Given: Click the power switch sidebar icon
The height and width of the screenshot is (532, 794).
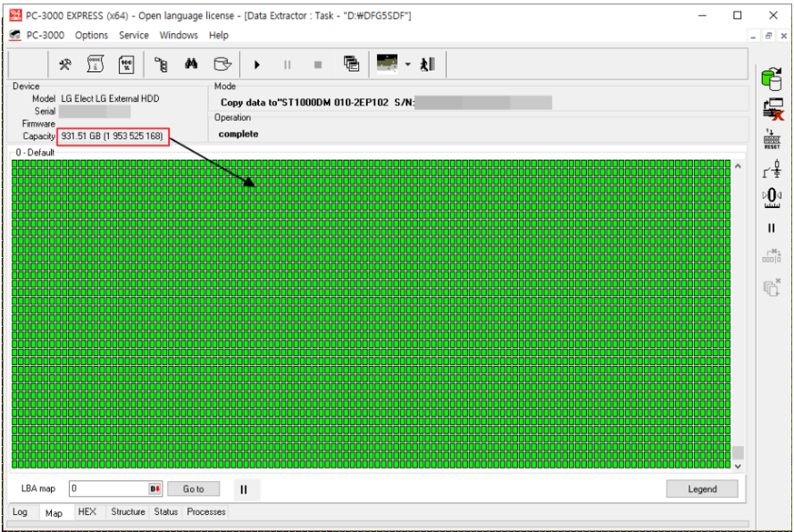Looking at the screenshot, I should pyautogui.click(x=772, y=169).
